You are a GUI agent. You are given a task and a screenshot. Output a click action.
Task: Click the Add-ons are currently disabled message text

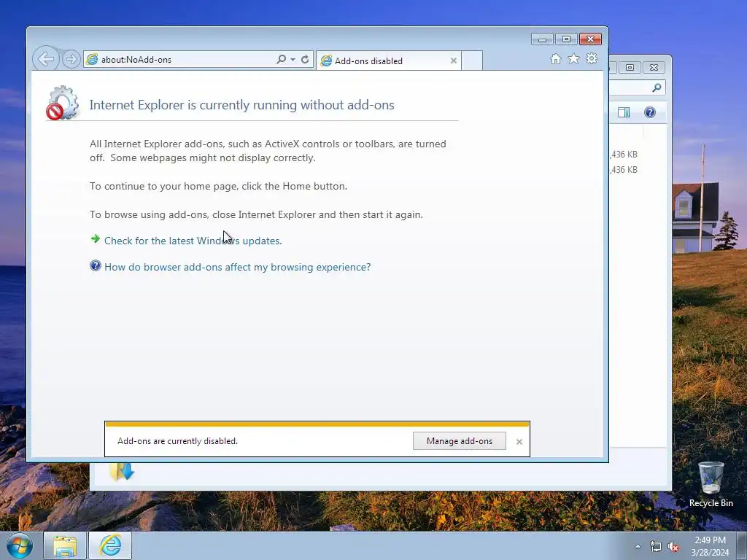(x=178, y=441)
